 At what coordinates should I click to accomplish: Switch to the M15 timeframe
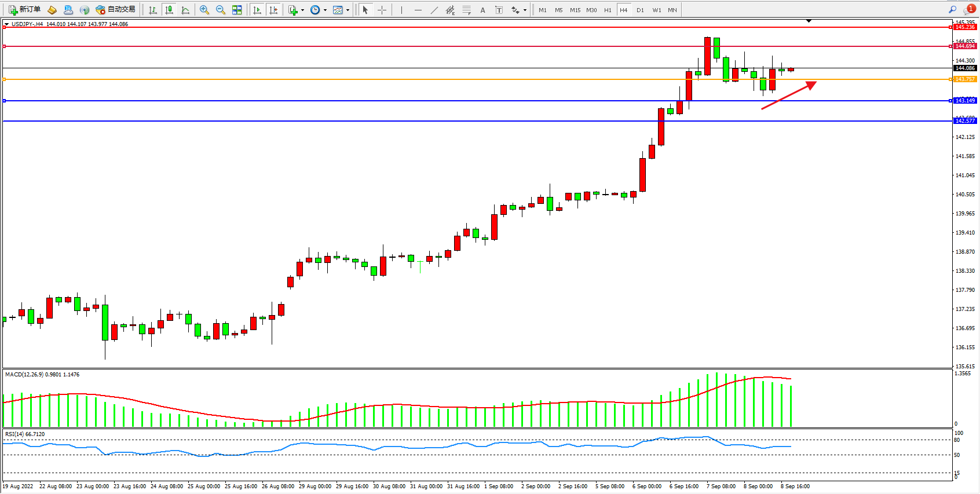pos(575,10)
